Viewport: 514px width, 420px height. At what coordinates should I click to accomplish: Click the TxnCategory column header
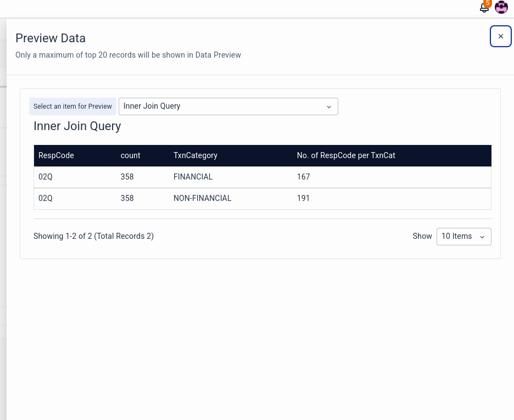point(195,155)
